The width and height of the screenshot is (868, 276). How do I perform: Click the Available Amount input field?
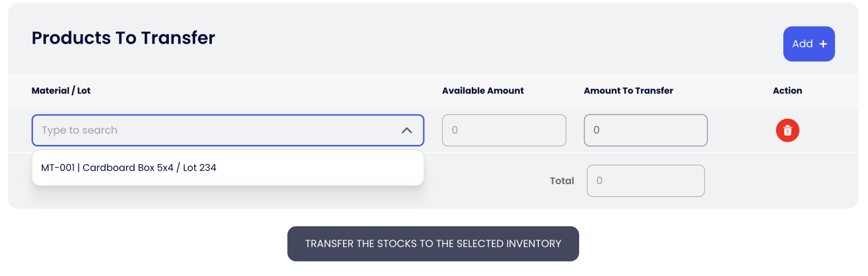click(504, 131)
